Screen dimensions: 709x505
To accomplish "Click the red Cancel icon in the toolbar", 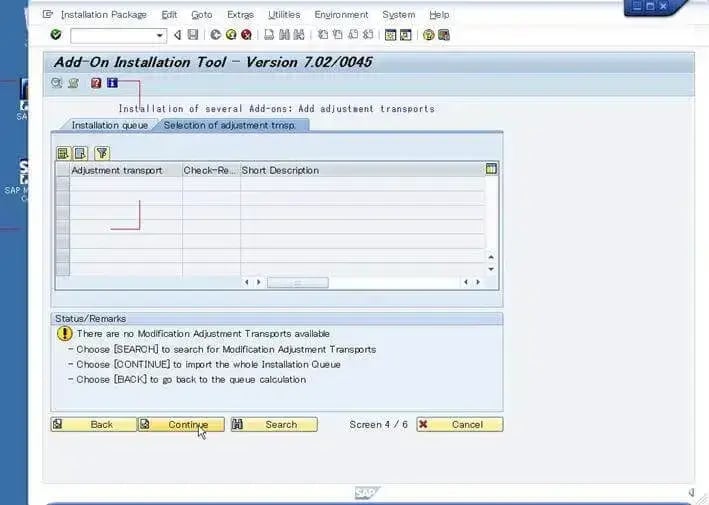I will pyautogui.click(x=246, y=35).
